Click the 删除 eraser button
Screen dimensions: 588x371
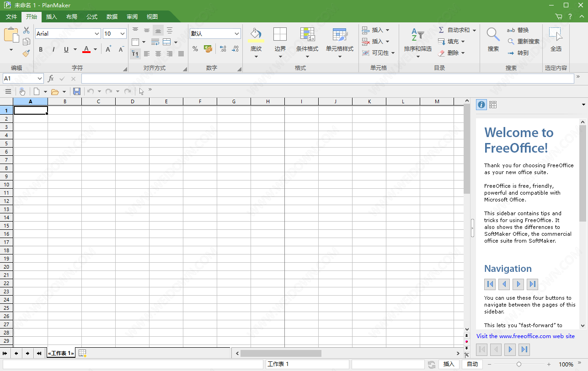(451, 53)
